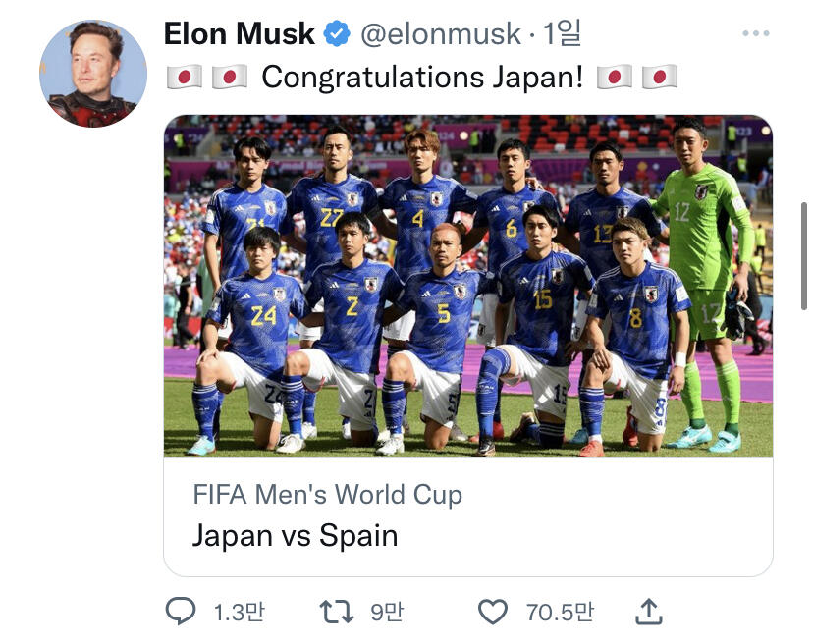The image size is (813, 644).
Task: Select the Congratulations Japan tweet text
Action: (x=422, y=77)
